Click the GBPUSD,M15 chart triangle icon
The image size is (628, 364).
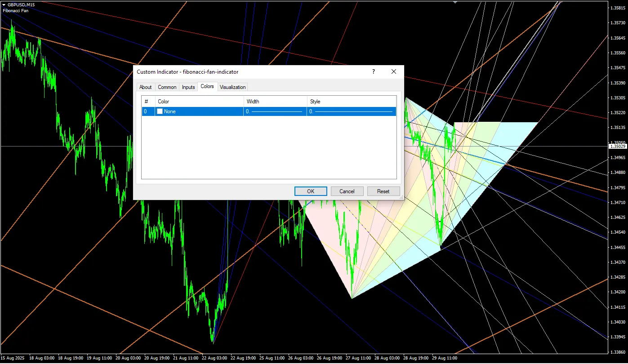[x=4, y=4]
